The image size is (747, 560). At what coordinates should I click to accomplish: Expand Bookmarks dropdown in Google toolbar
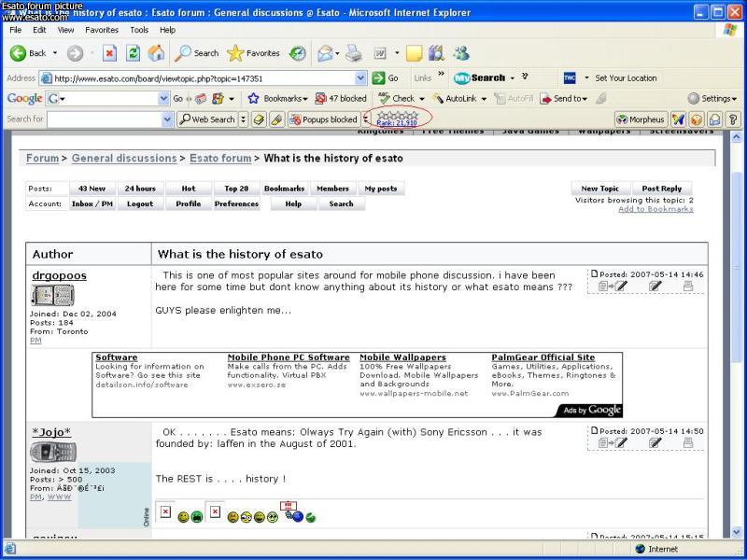pyautogui.click(x=305, y=99)
